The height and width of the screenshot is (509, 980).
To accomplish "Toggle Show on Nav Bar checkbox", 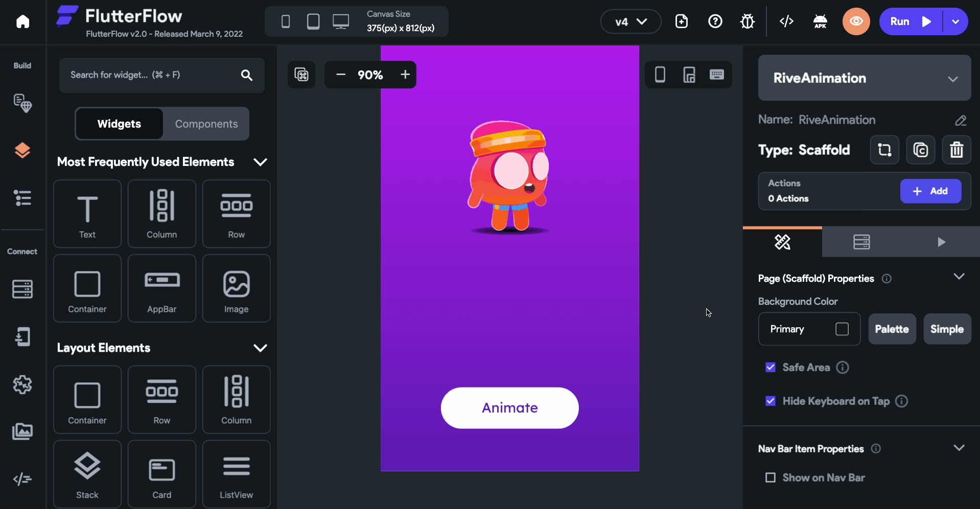I will [770, 477].
